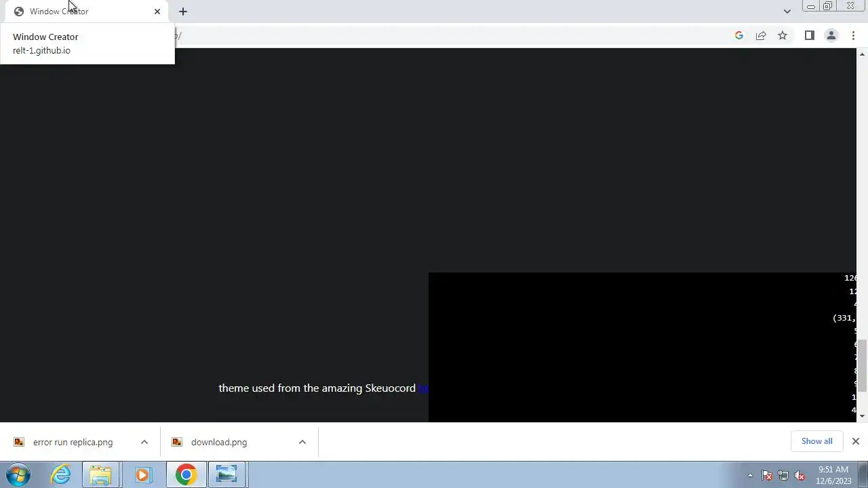868x488 pixels.
Task: Click Show all downloads
Action: tap(816, 441)
